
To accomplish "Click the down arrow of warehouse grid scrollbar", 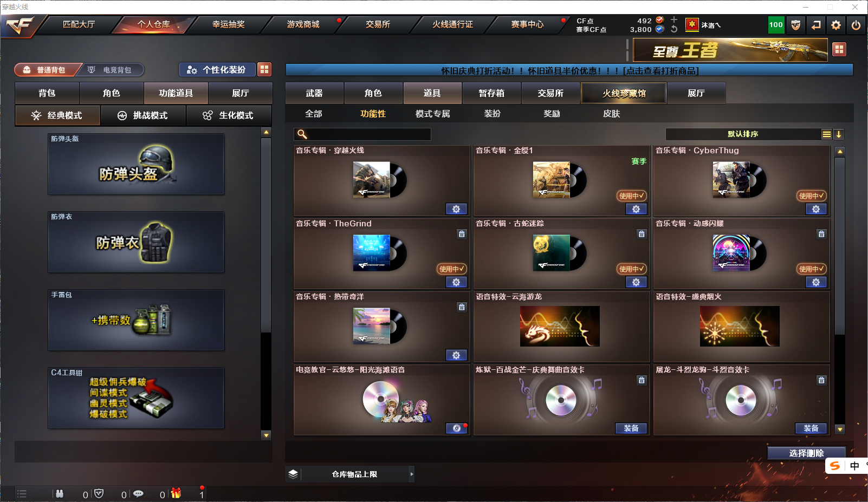I will 840,429.
